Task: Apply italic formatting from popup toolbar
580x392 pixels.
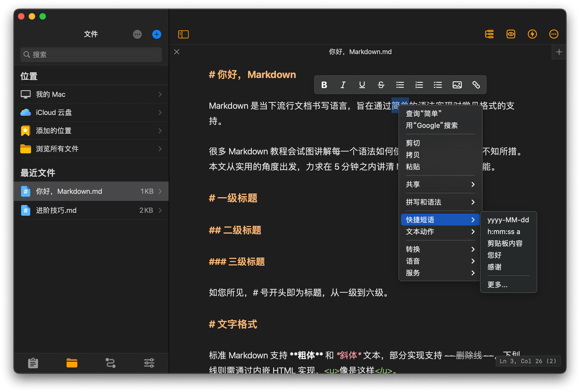Action: click(343, 85)
